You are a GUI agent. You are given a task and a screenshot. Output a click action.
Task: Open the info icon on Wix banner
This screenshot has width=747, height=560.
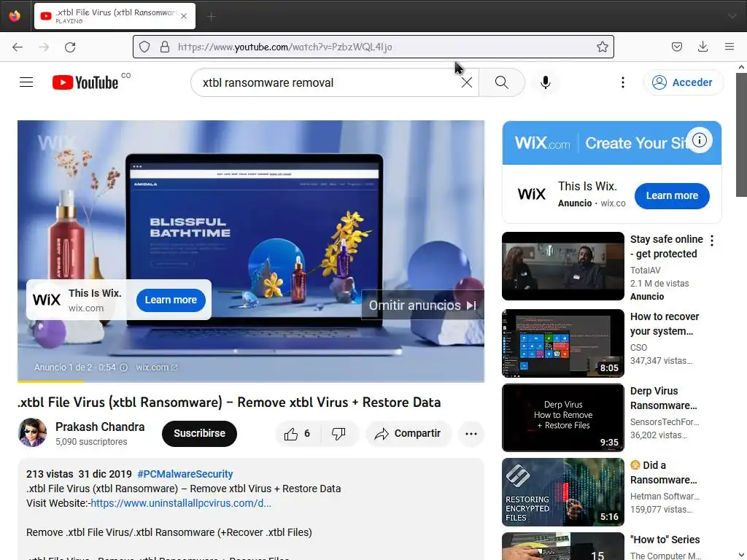pos(700,140)
